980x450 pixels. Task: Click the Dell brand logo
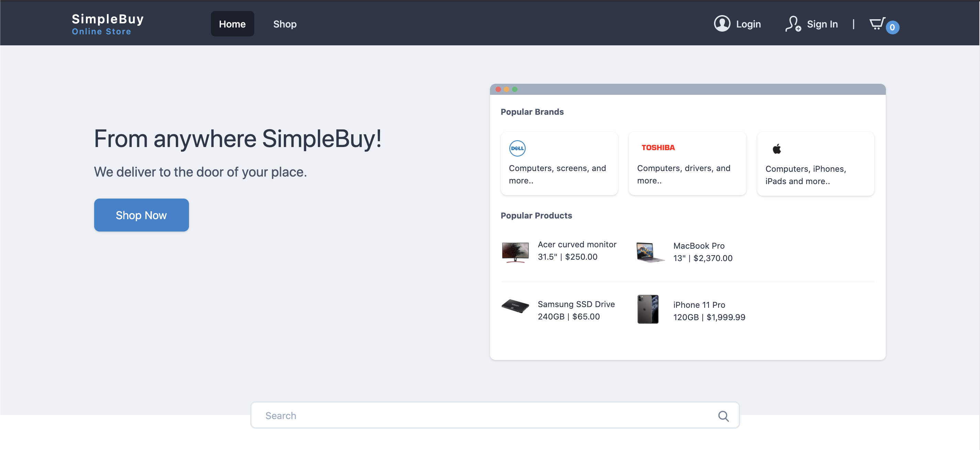517,148
